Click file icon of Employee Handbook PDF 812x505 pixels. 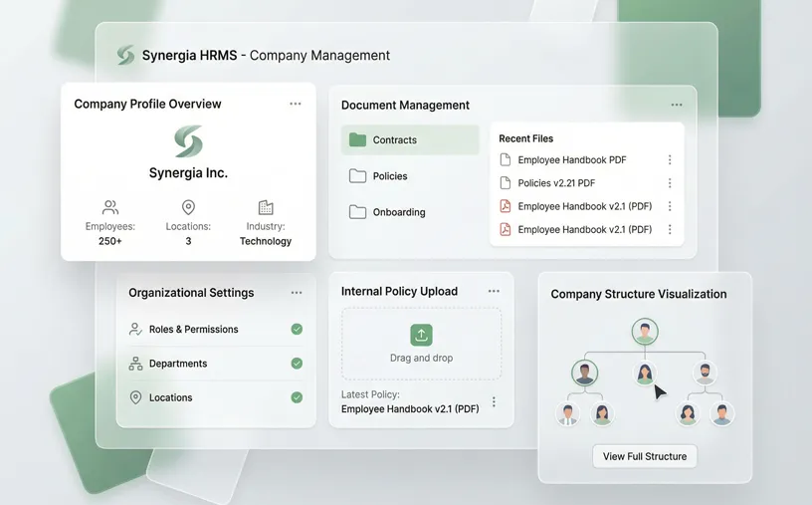click(x=505, y=159)
